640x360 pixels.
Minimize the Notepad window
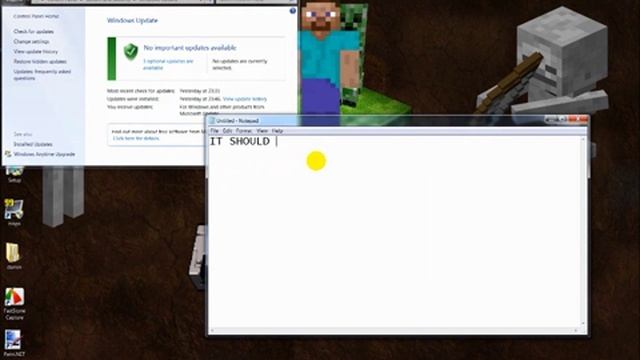pyautogui.click(x=551, y=119)
